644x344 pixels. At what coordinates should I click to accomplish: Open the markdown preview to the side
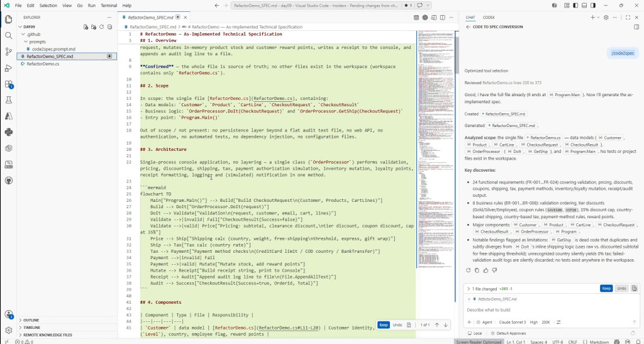point(434,18)
